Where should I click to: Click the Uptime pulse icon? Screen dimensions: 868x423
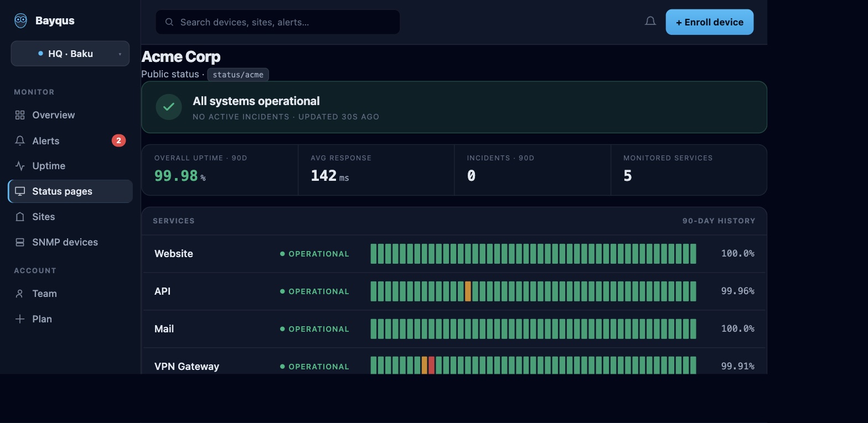click(20, 166)
